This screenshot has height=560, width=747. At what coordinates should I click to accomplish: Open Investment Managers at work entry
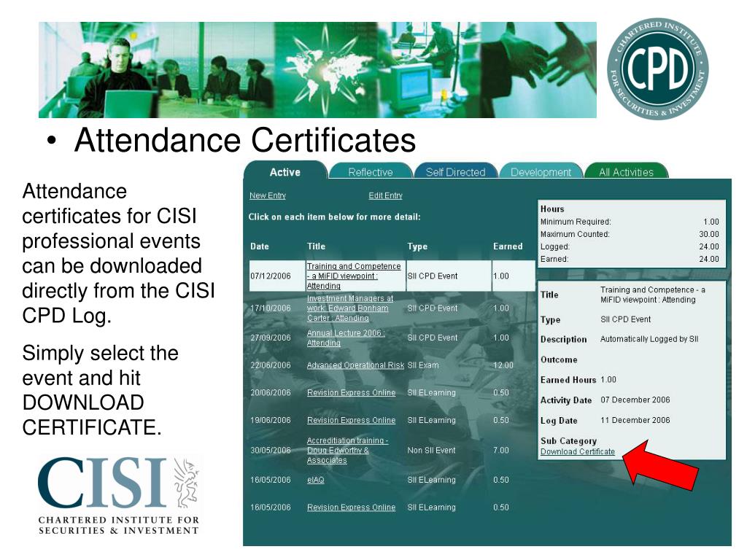[349, 308]
